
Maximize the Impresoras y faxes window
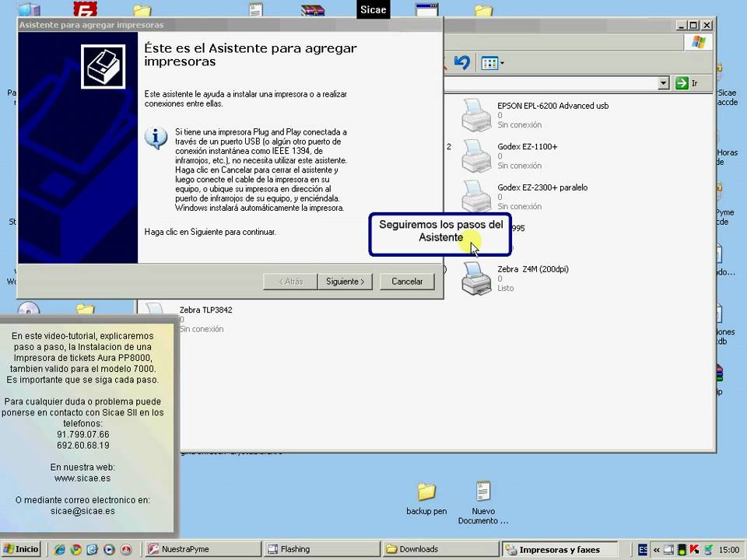point(693,25)
